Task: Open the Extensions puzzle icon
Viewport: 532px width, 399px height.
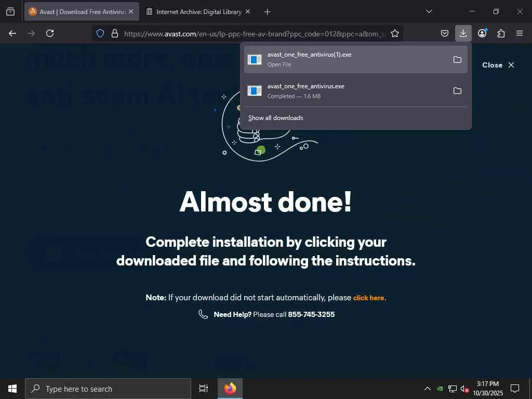Action: coord(501,33)
